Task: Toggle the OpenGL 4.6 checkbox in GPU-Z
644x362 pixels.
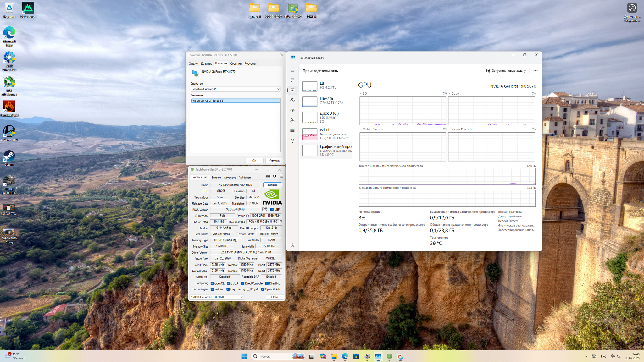Action: [263, 289]
